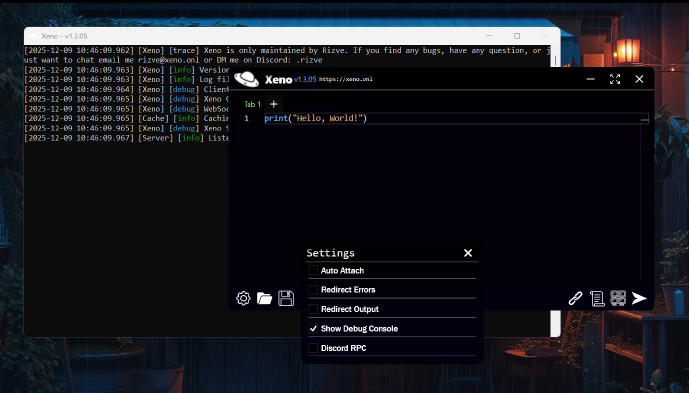Enable Redirect Errors checkbox
The height and width of the screenshot is (393, 689).
tap(313, 289)
